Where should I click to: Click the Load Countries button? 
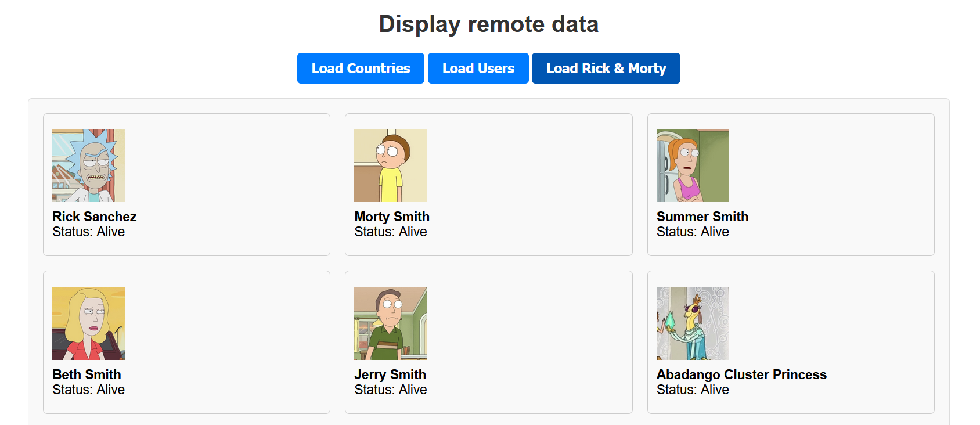pyautogui.click(x=361, y=69)
